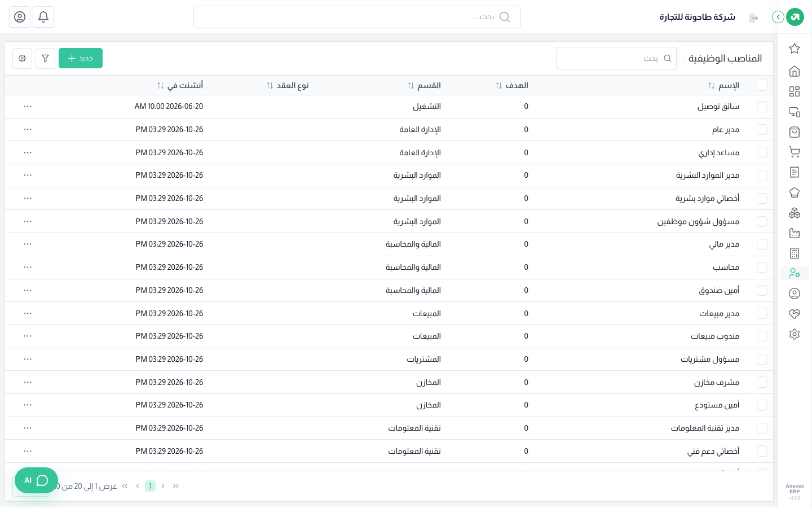The height and width of the screenshot is (508, 812).
Task: Select the مدير الموارد البشرية row checkbox
Action: click(762, 176)
